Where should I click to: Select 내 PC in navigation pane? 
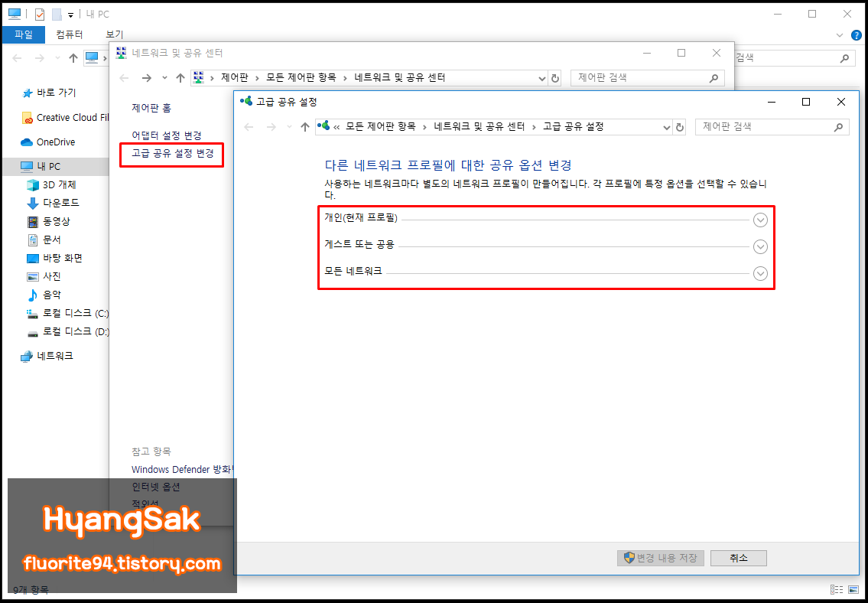(55, 166)
